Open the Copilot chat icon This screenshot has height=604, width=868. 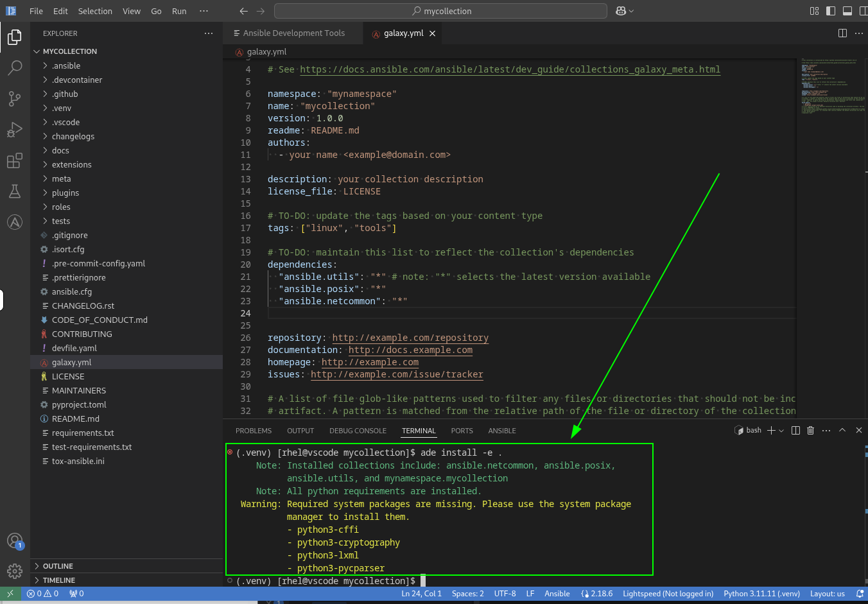click(x=621, y=11)
